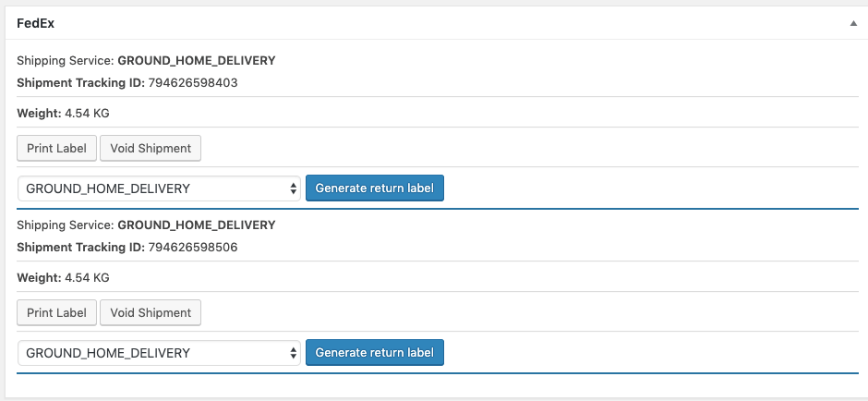Open the second shipment's return service dropdown
The image size is (868, 401).
coord(159,353)
